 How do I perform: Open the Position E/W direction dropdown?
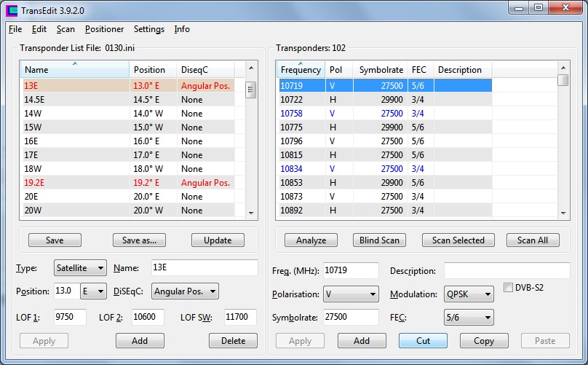(x=93, y=291)
